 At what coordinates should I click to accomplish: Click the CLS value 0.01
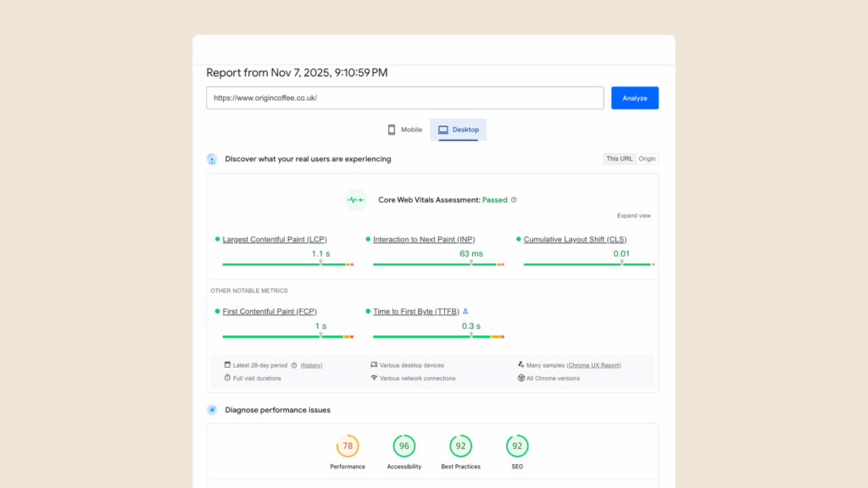pos(621,254)
